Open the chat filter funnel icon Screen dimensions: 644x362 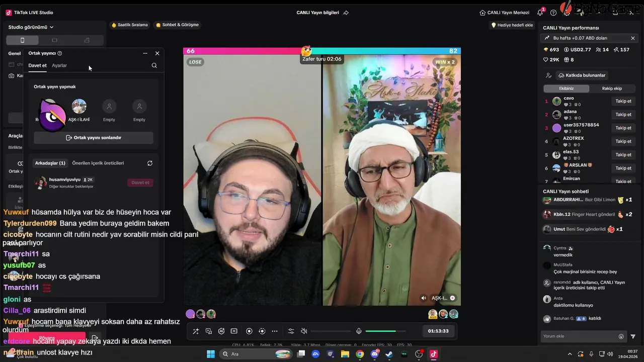[633, 336]
